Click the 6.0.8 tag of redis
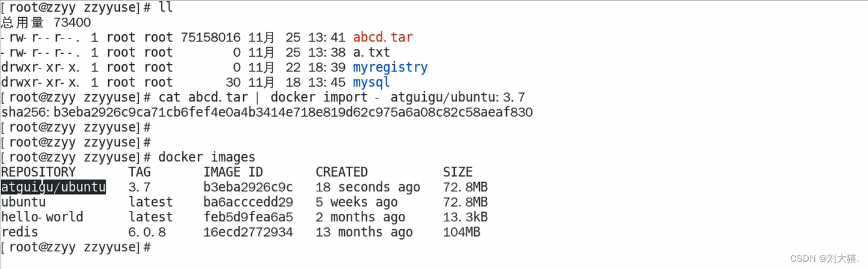 (147, 232)
